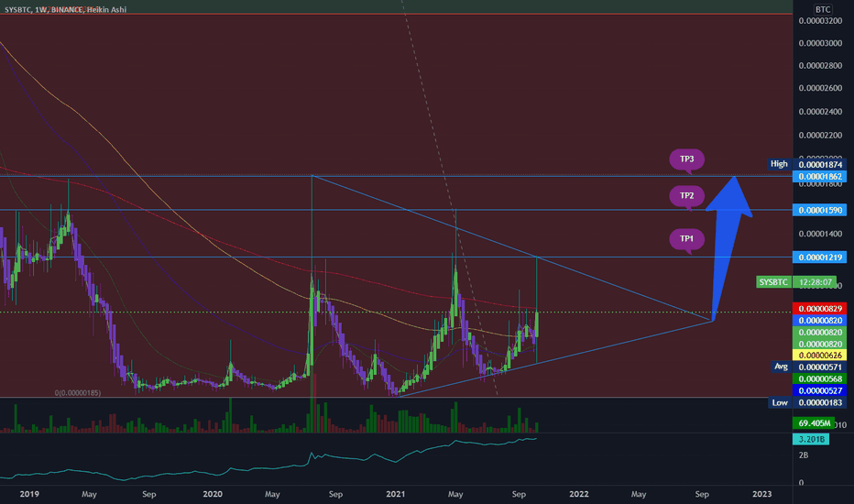Click the teal 3.201B indicator value
Image resolution: width=854 pixels, height=504 pixels.
(x=811, y=439)
